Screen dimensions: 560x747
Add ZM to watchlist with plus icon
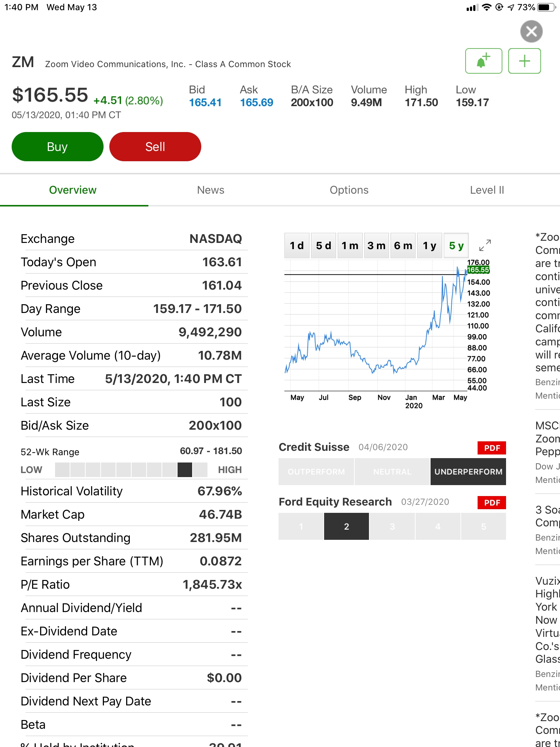[x=524, y=61]
